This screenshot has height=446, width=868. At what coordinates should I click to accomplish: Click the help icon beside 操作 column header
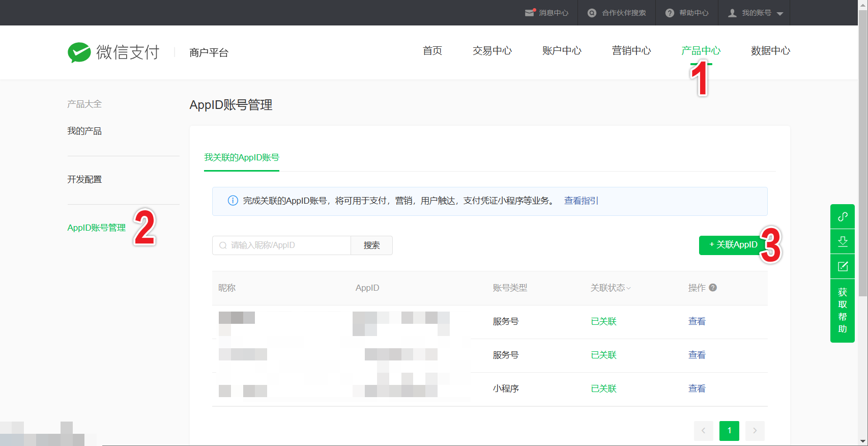click(713, 288)
